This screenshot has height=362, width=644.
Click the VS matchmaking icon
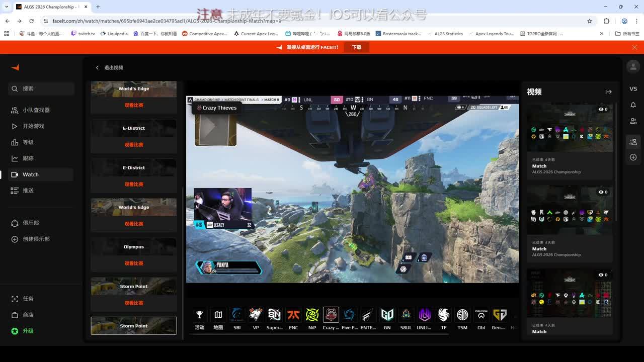(633, 89)
